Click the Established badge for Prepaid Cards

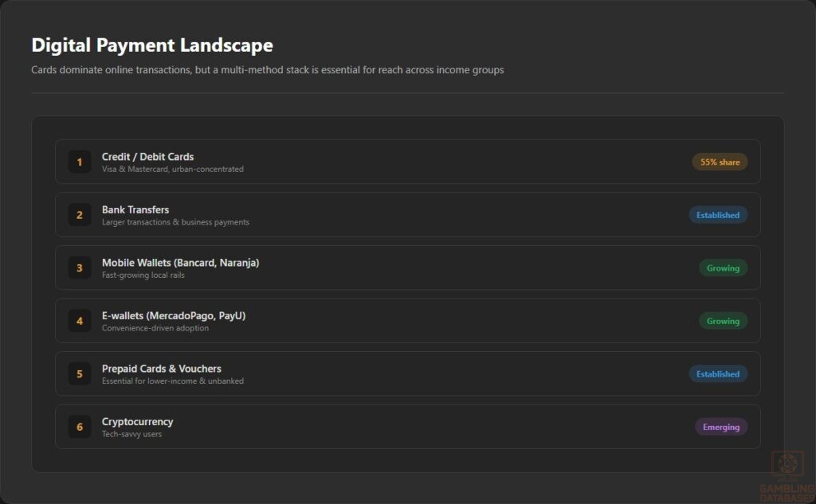coord(718,374)
